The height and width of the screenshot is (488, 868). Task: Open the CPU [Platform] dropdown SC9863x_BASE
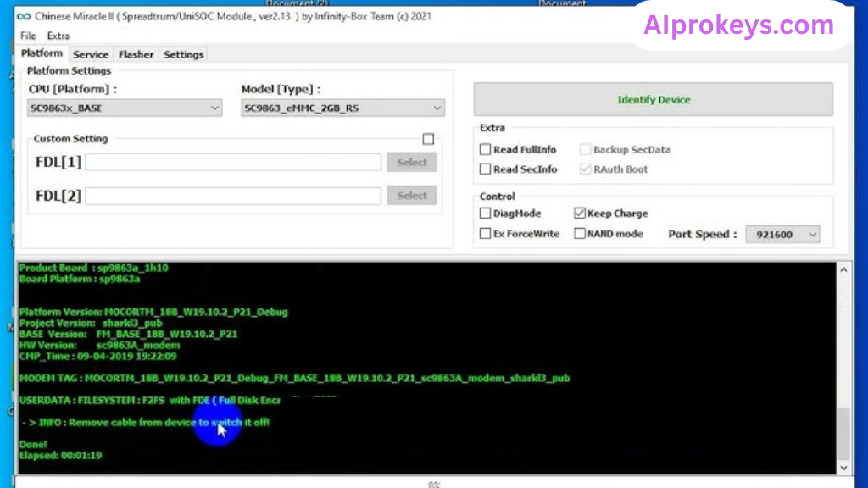point(125,108)
